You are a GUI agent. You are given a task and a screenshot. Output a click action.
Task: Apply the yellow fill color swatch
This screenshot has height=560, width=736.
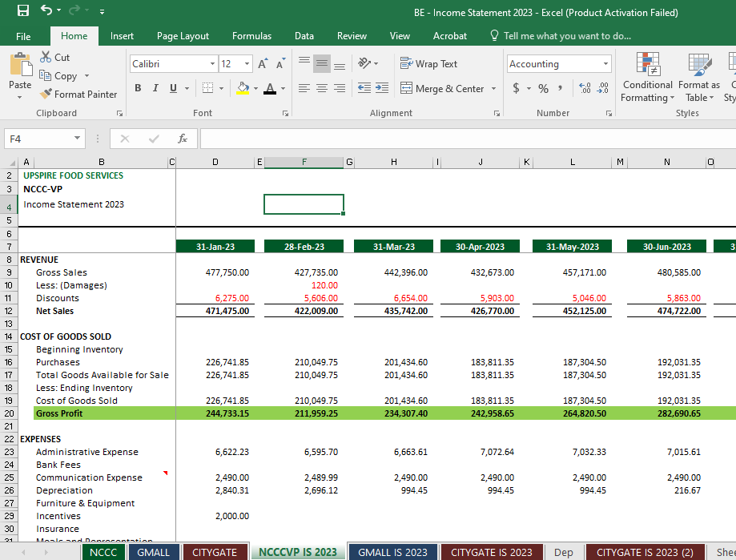(x=243, y=88)
